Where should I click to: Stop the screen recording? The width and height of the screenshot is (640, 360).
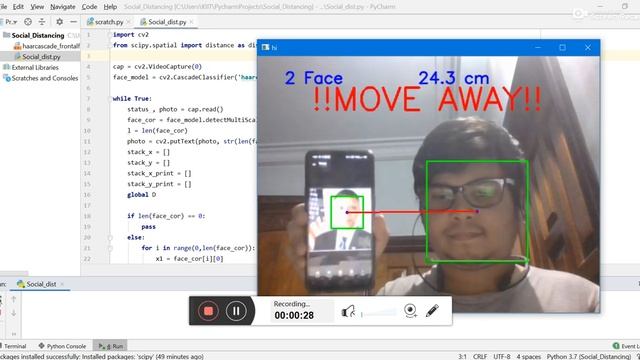coord(208,311)
